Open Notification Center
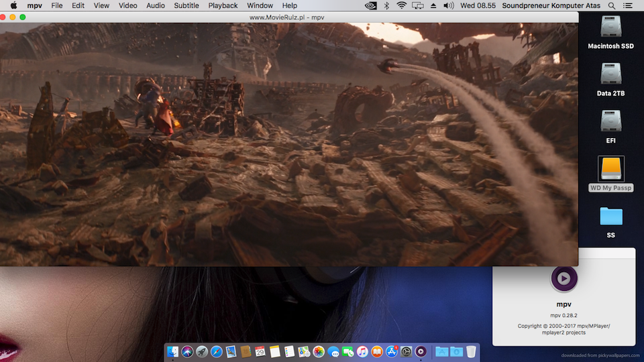This screenshot has height=362, width=644. click(x=628, y=5)
